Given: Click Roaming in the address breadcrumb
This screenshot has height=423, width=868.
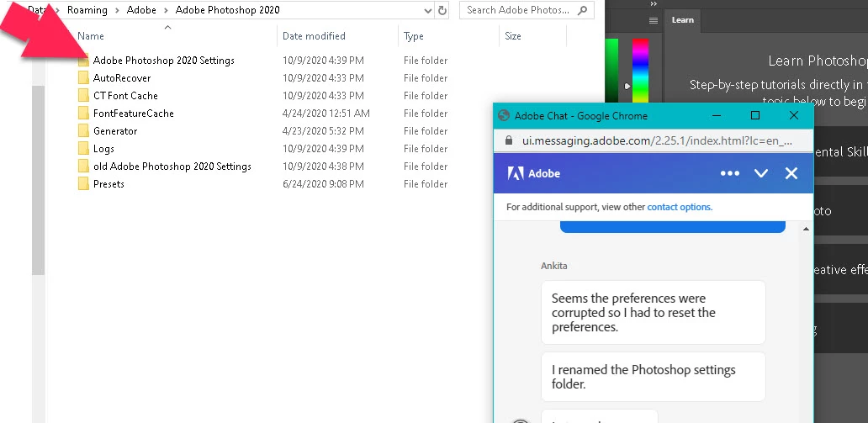Looking at the screenshot, I should (x=87, y=10).
